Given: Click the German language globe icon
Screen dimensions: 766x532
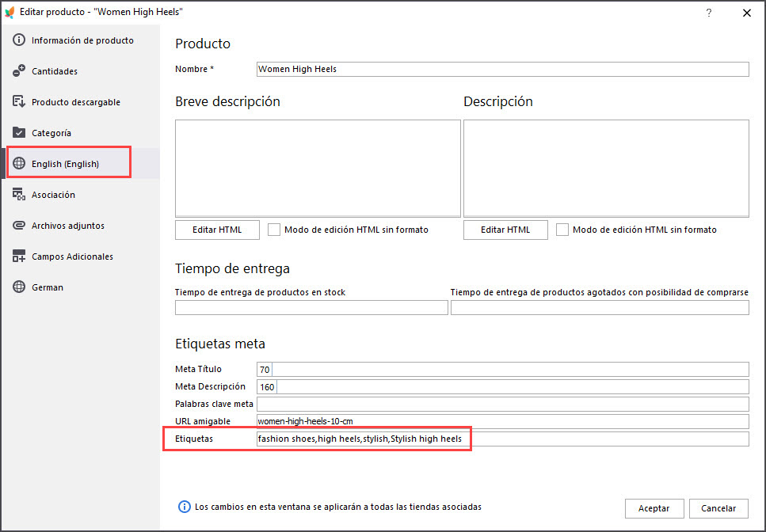Looking at the screenshot, I should point(19,287).
